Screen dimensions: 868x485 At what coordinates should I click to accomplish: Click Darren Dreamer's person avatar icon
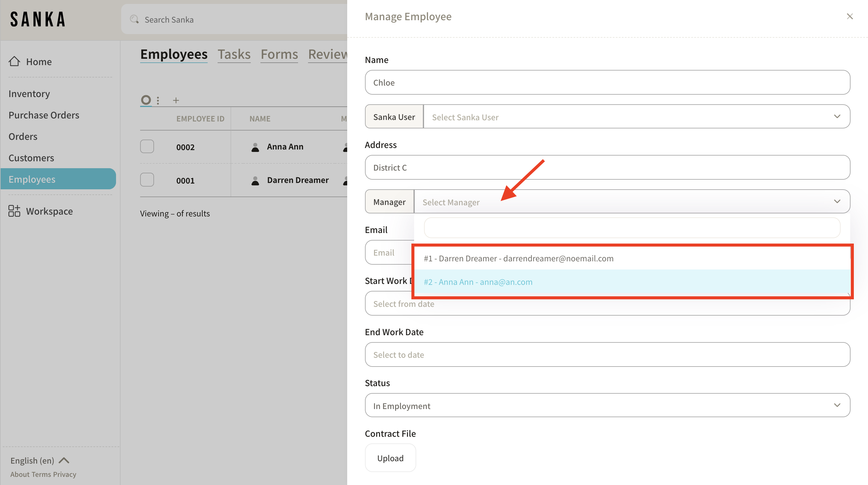pyautogui.click(x=255, y=180)
